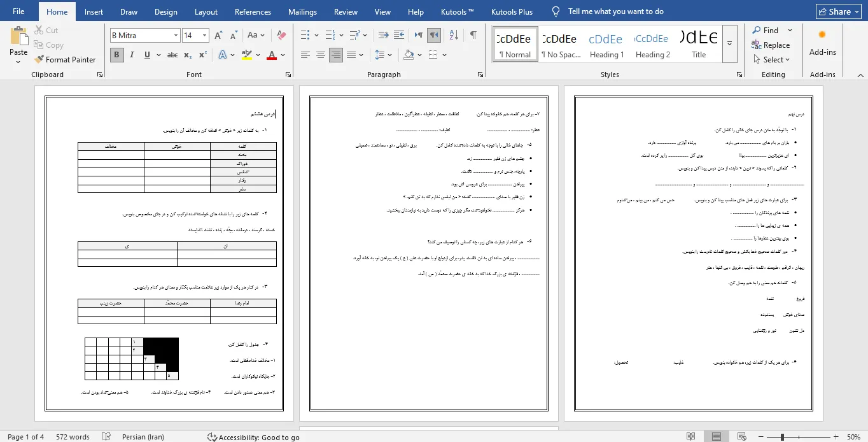Align text to the left
This screenshot has height=442, width=868.
305,55
